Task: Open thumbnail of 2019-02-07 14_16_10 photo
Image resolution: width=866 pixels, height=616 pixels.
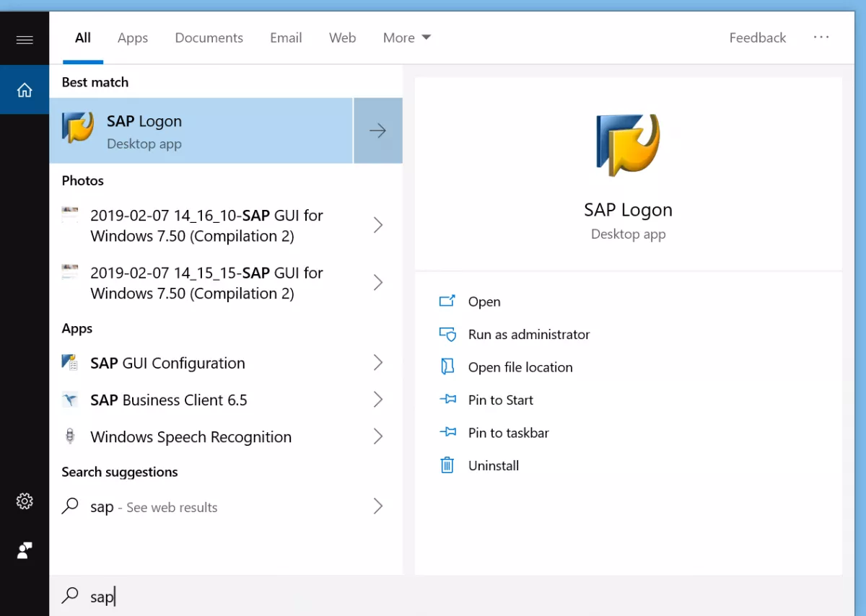Action: pos(70,214)
